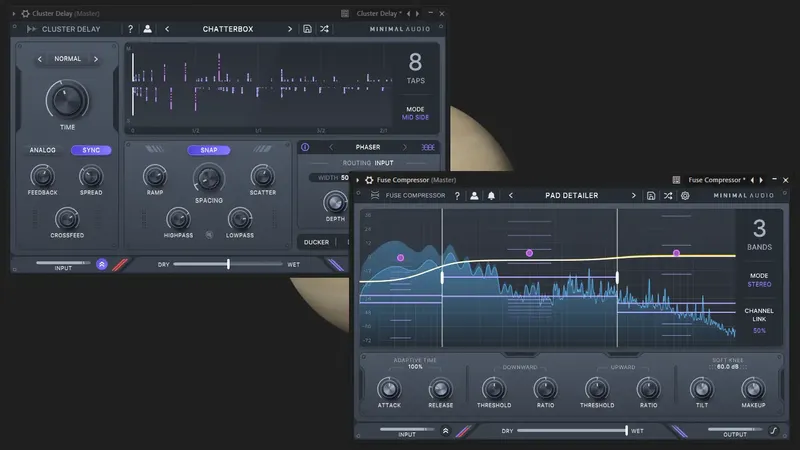Screen dimensions: 800x450
Task: Enable Analog time mode
Action: click(42, 150)
